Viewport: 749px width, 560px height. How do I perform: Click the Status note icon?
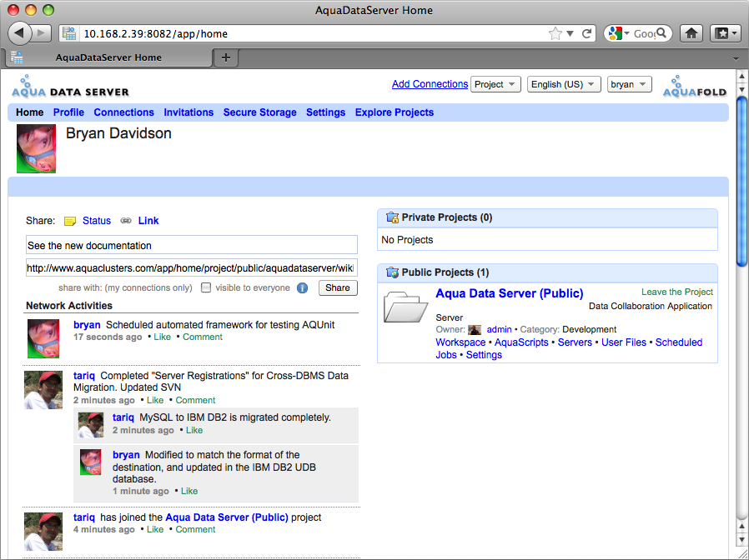[x=70, y=221]
